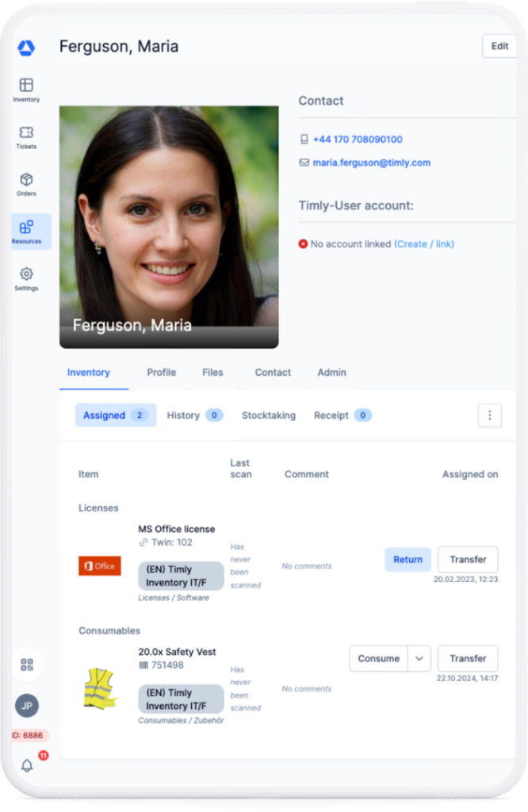
Task: Select the Resources sidebar icon
Action: [x=27, y=232]
